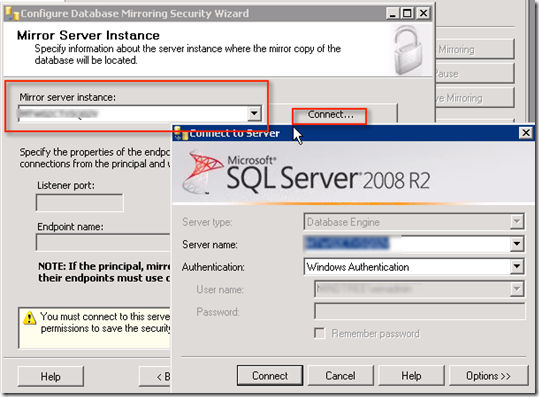Cancel the Connect to Server dialog
Viewport: 539px width, 397px height.
[340, 375]
